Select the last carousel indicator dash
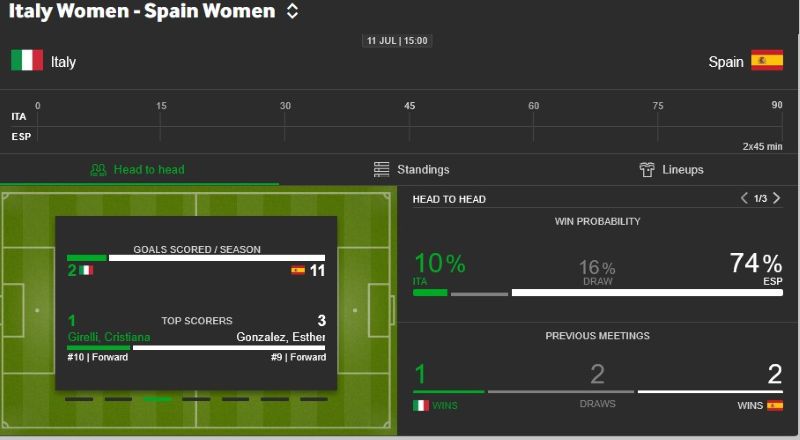Viewport: 800px width, 440px height. coord(313,399)
